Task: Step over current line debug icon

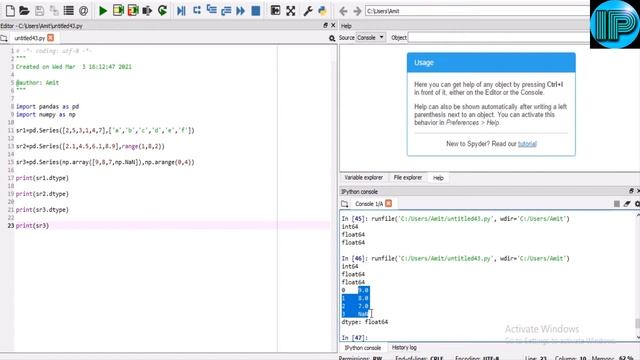Action: [197, 11]
